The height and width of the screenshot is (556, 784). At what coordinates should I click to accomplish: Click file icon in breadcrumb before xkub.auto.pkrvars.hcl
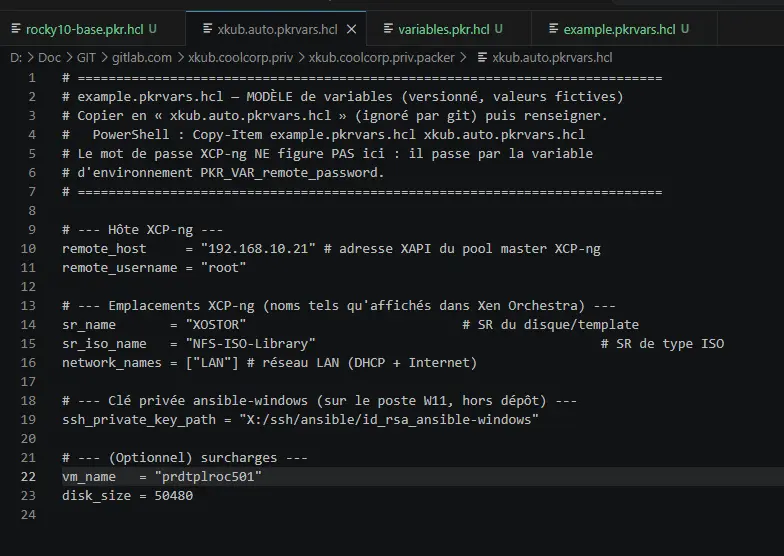click(x=482, y=58)
